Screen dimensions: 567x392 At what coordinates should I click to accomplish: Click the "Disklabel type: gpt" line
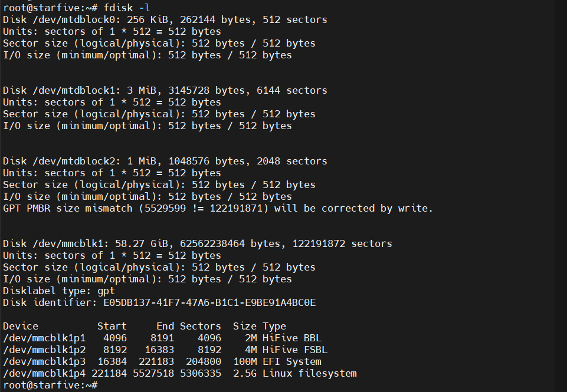(59, 291)
